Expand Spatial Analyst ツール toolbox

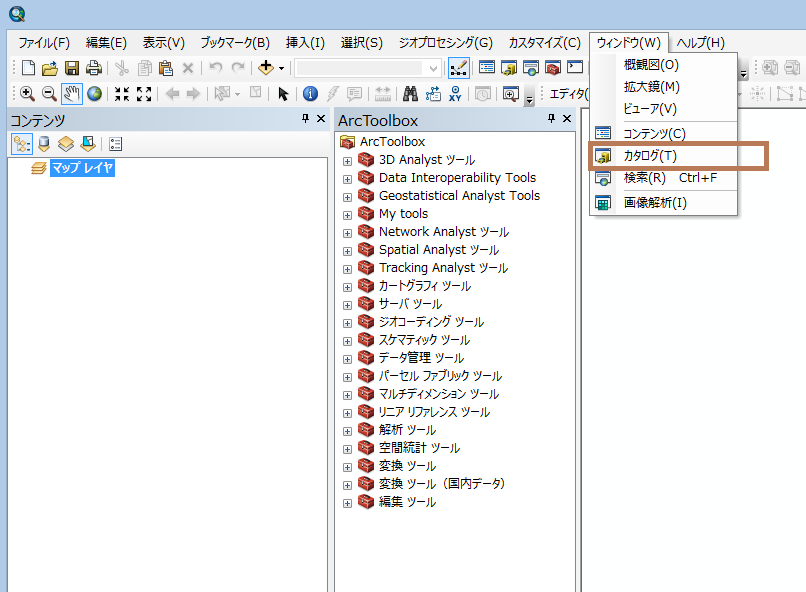coord(347,251)
